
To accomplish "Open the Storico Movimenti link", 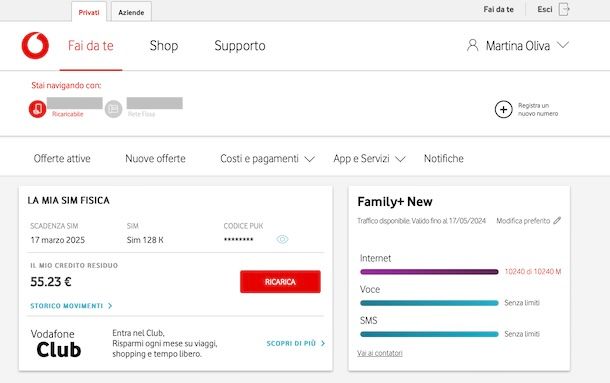I will [67, 306].
